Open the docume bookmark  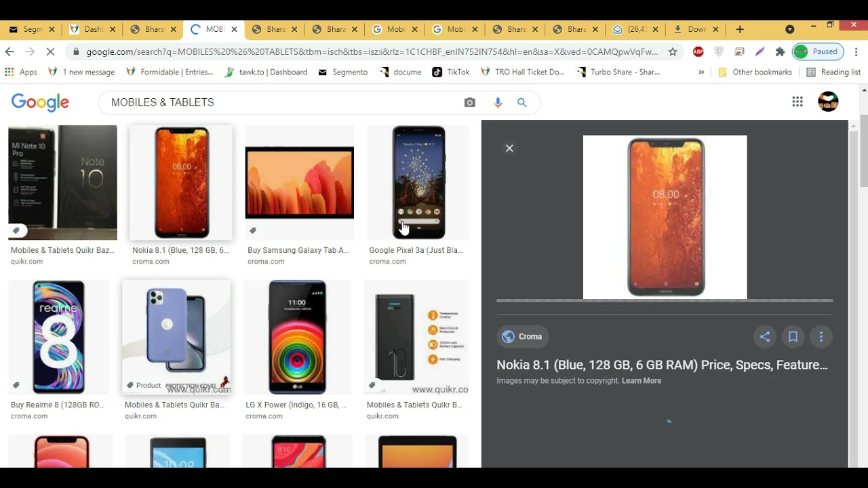point(401,72)
